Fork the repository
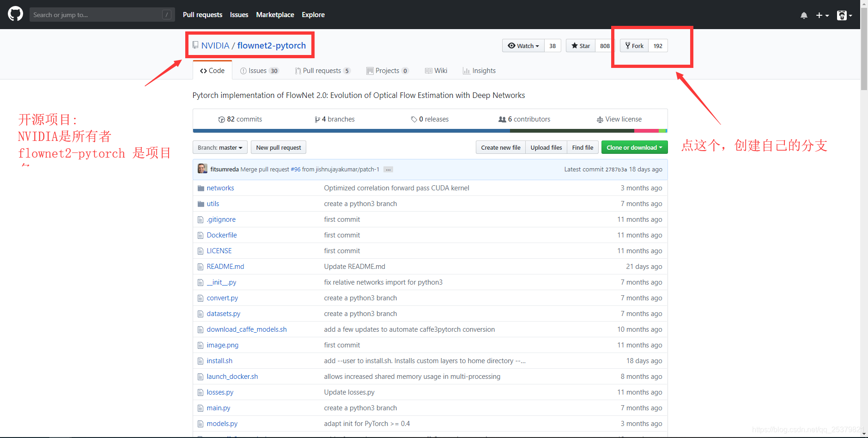This screenshot has height=438, width=868. pos(634,46)
